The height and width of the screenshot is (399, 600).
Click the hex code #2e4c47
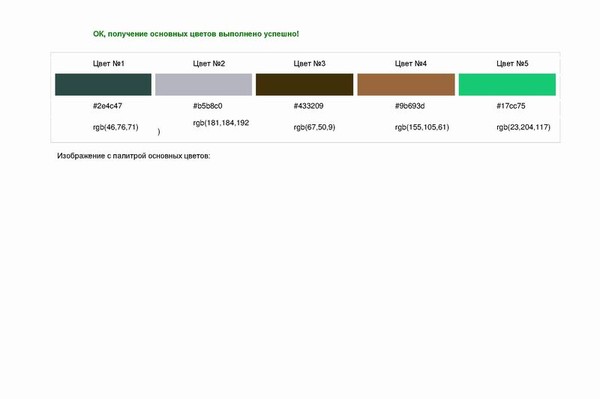(x=108, y=106)
